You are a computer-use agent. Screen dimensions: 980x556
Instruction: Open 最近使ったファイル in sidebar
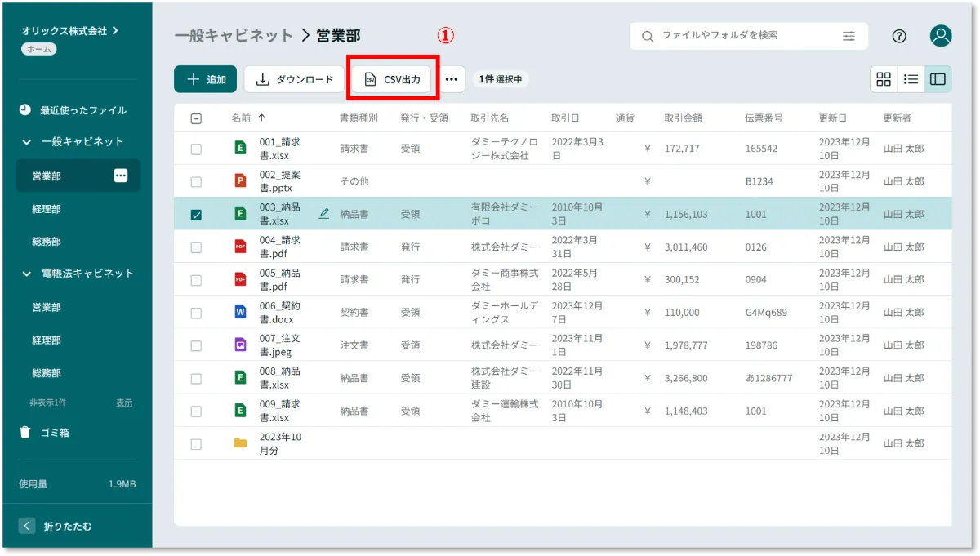[83, 110]
